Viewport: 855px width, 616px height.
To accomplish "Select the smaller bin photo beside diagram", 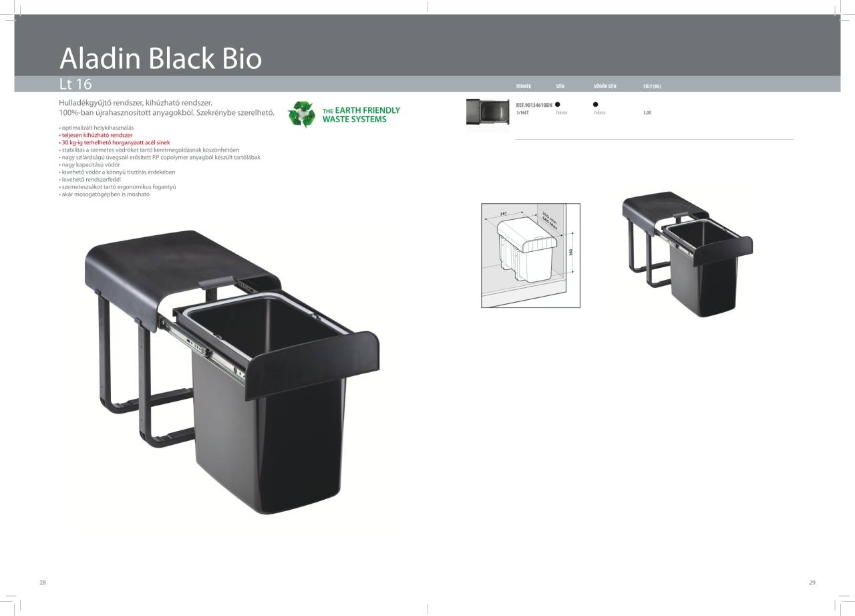I will pyautogui.click(x=687, y=254).
